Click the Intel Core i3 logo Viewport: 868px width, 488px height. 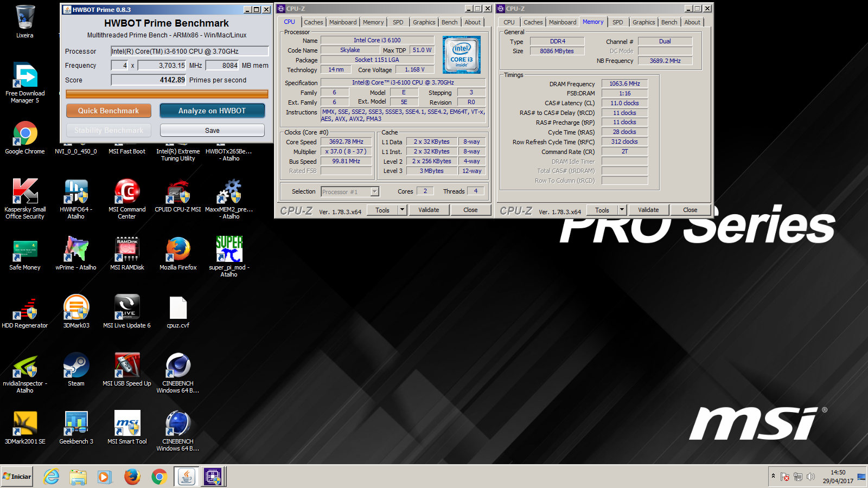pos(462,55)
